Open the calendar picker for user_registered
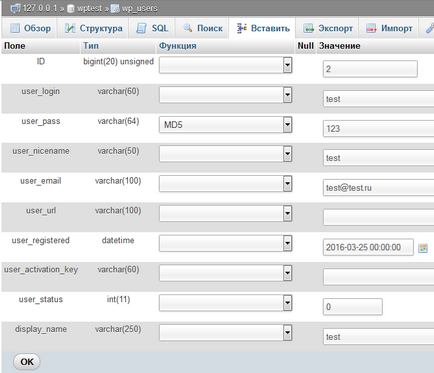The image size is (434, 373). [423, 248]
